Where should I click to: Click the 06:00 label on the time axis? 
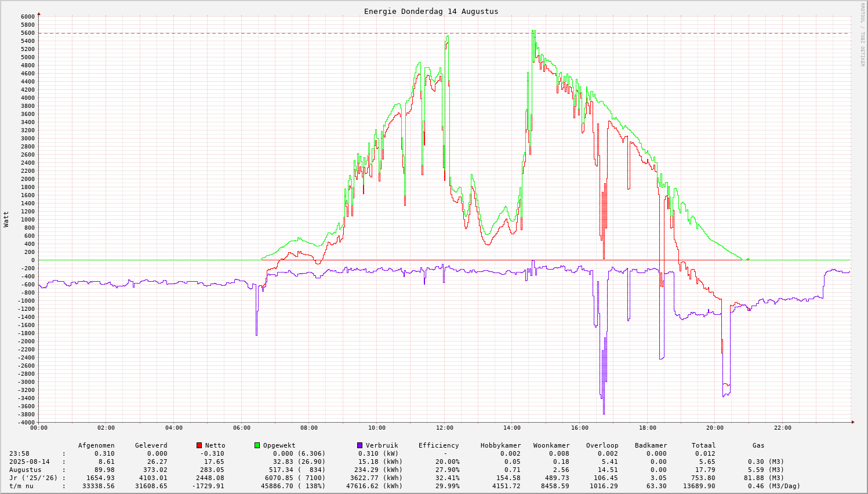click(x=241, y=428)
